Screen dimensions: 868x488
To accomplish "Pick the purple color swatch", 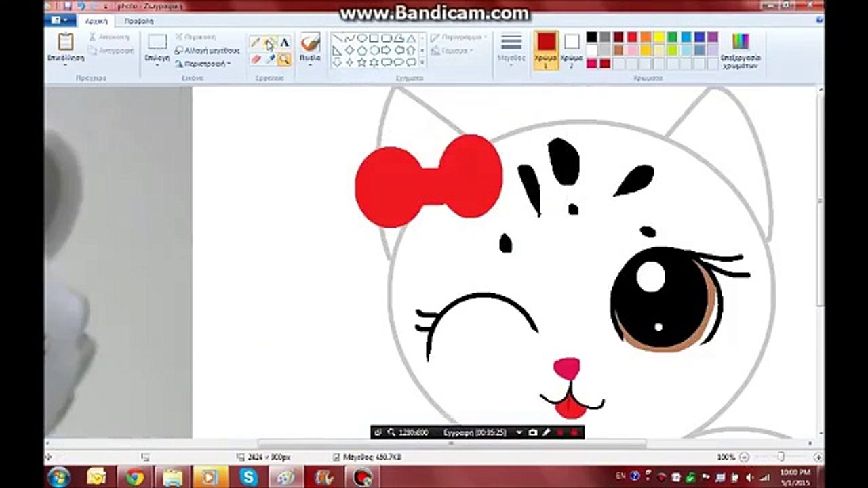I will tap(713, 37).
